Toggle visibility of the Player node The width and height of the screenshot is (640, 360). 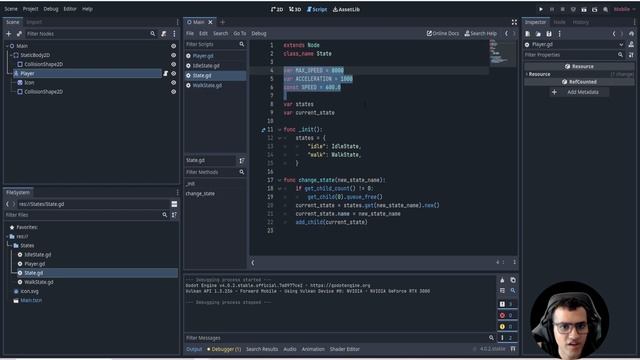(x=173, y=73)
